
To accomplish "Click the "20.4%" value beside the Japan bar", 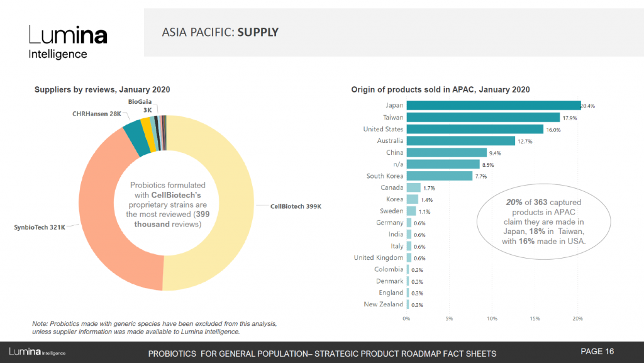I will 588,106.
